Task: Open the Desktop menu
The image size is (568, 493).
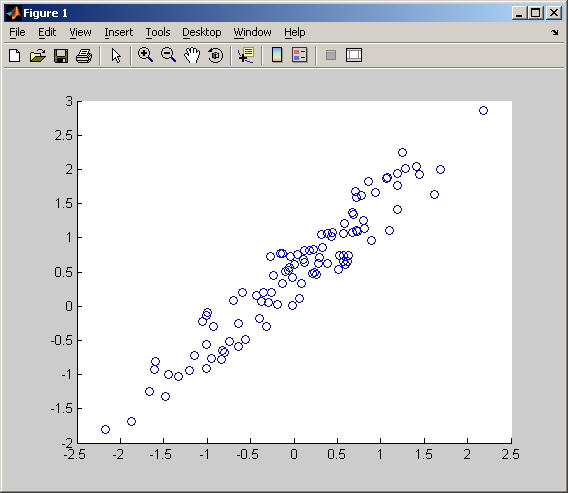Action: click(202, 32)
